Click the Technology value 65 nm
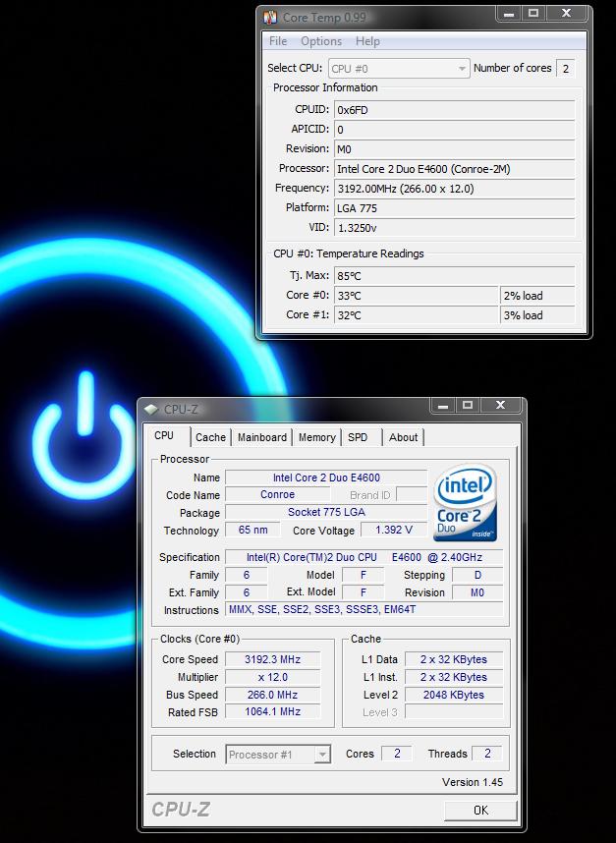The image size is (616, 843). point(252,531)
